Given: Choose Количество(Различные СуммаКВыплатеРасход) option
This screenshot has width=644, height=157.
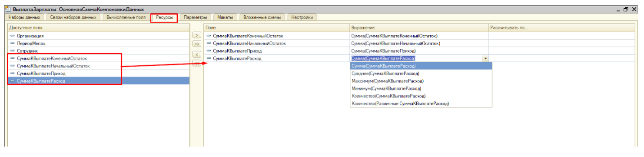Looking at the screenshot, I should [x=421, y=104].
